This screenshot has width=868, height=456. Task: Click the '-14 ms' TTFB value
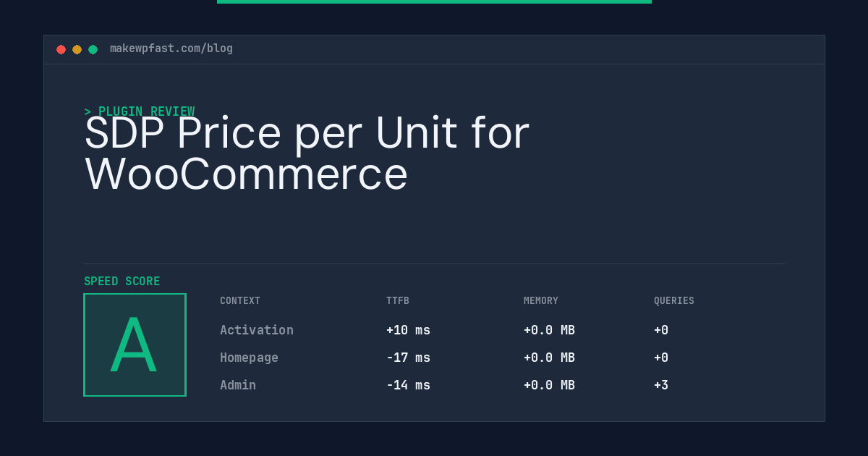point(408,385)
